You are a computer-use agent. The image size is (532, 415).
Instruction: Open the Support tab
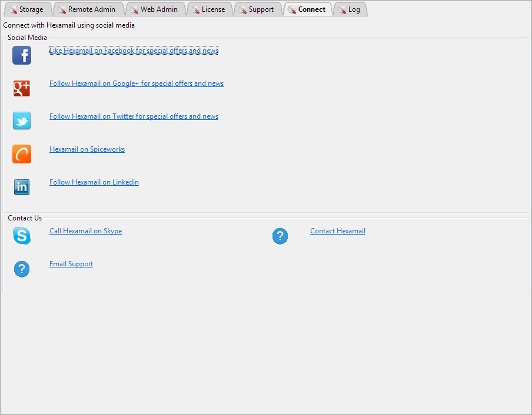257,9
